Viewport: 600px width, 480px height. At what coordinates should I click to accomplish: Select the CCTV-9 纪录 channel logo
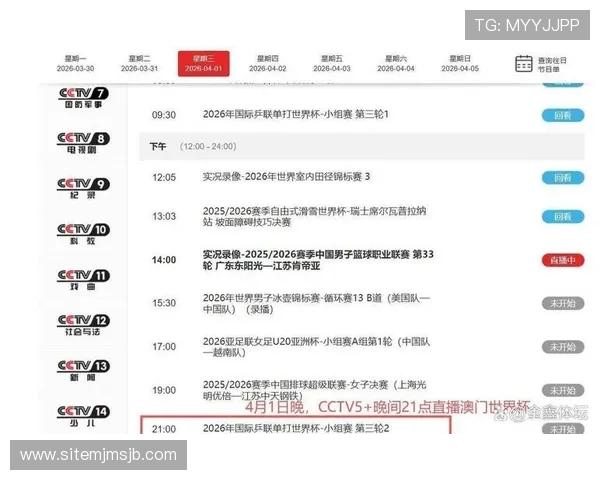(83, 188)
